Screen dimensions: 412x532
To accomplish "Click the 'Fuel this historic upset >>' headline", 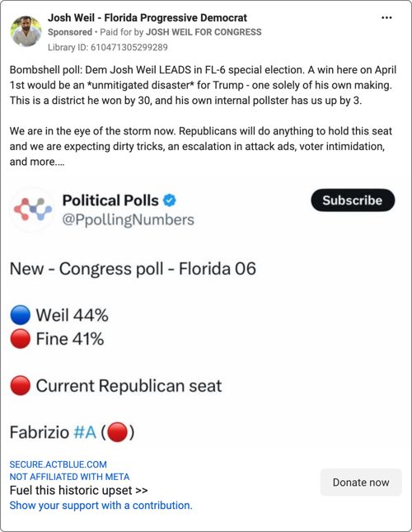I will coord(78,490).
